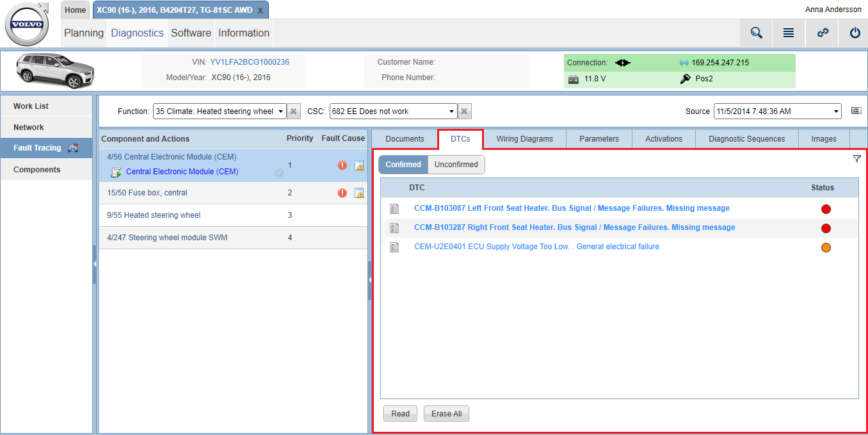Click the Erase All button
868x435 pixels.
tap(447, 414)
